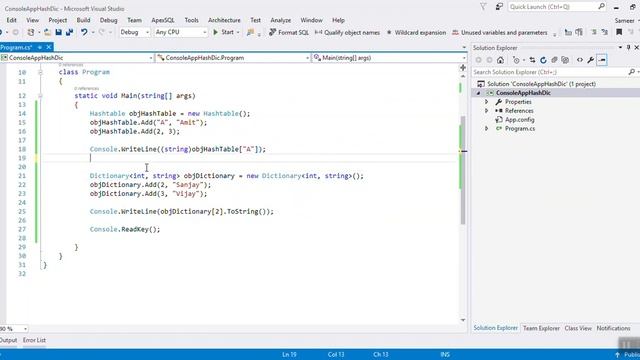Expand the Properties node
This screenshot has width=640, height=360.
point(487,102)
